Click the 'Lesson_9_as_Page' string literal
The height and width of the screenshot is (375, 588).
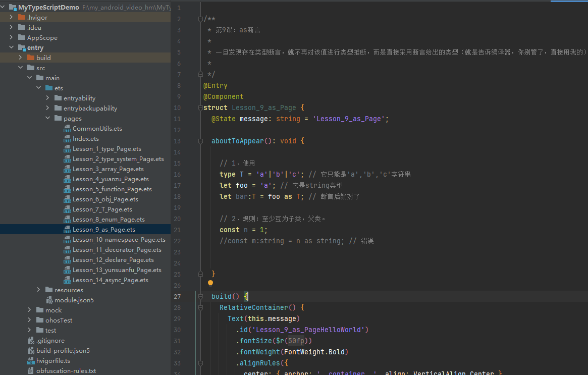coord(348,119)
